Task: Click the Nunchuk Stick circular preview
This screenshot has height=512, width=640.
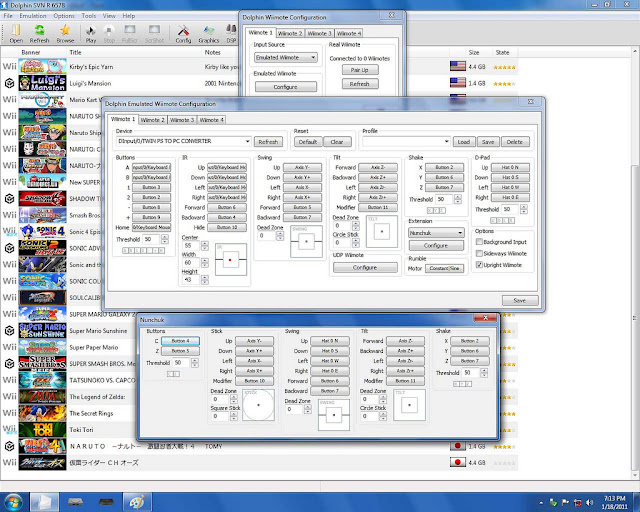Action: tap(258, 405)
